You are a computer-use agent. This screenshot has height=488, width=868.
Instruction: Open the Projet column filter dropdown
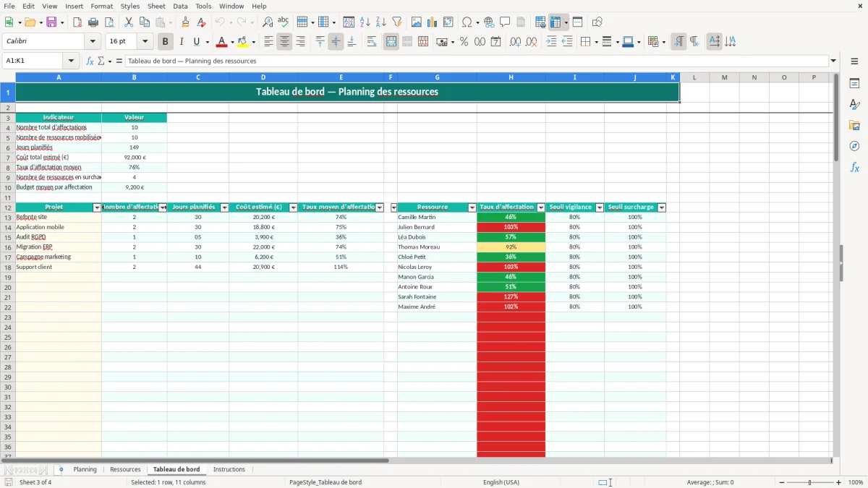click(97, 207)
